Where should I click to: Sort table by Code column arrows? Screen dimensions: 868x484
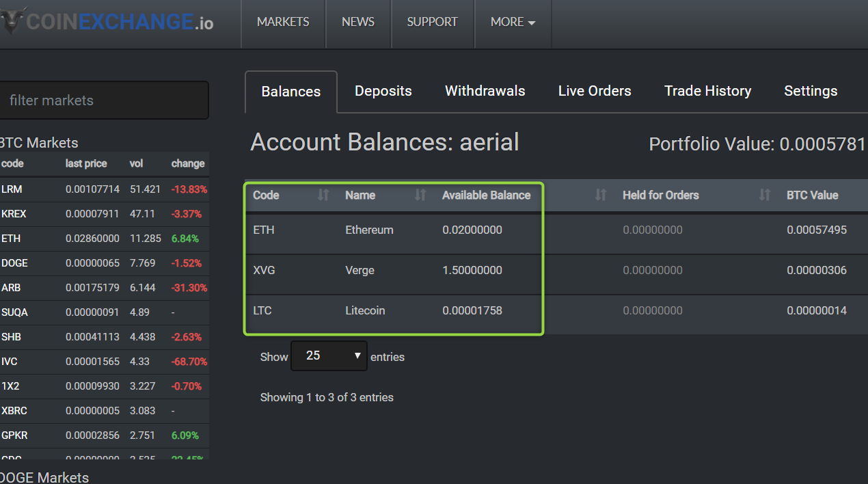[323, 196]
